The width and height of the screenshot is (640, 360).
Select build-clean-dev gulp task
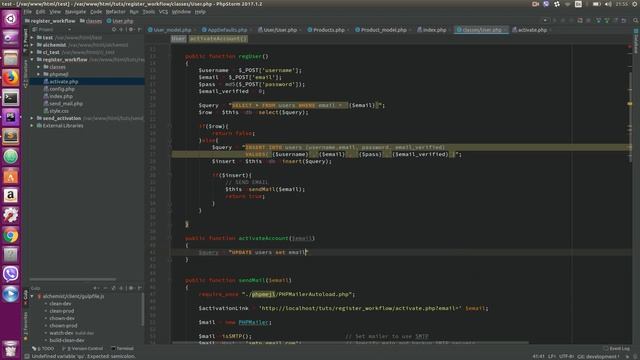click(67, 340)
